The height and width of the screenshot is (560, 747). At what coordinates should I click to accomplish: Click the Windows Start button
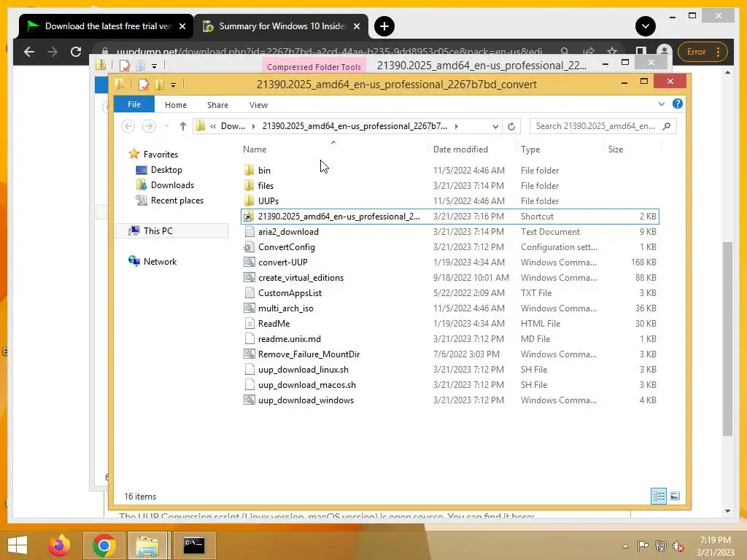point(18,545)
